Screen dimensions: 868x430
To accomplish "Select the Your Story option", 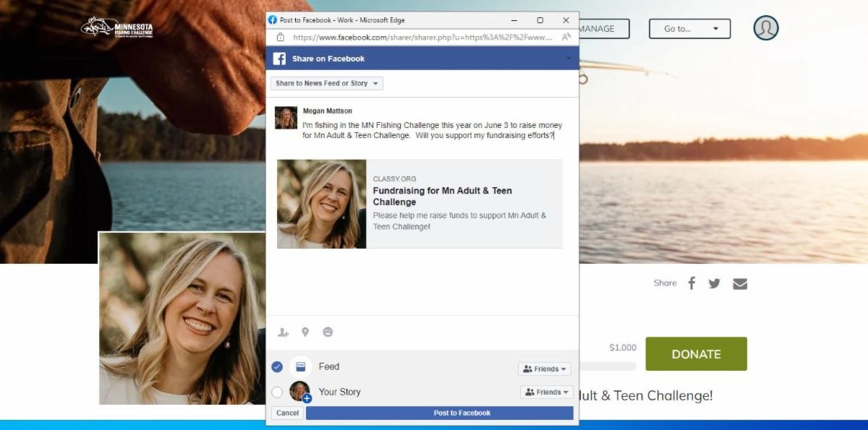I will (277, 392).
